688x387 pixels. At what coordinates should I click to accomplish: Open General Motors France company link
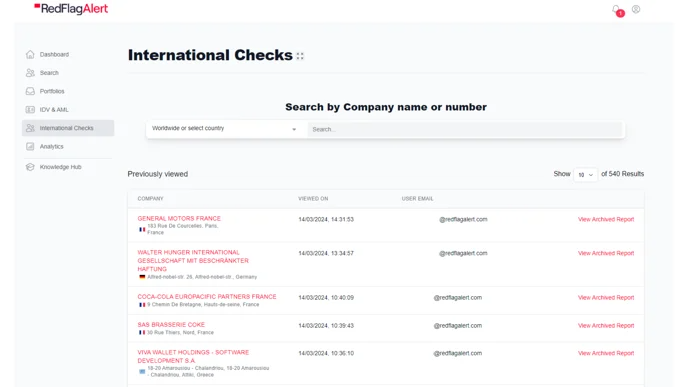click(179, 219)
